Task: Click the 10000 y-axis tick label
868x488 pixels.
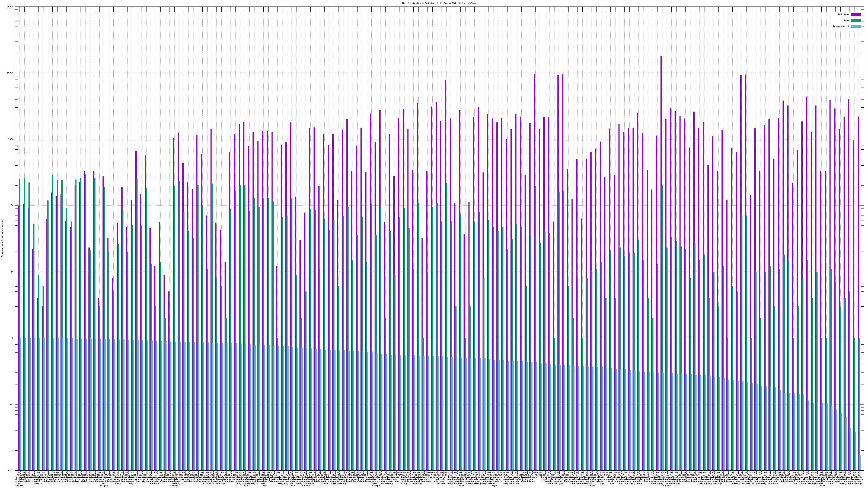Action: (11, 73)
